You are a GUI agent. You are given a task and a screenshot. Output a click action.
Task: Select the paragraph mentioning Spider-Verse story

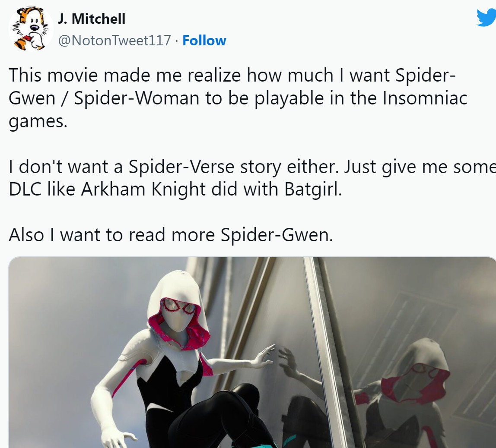[252, 178]
